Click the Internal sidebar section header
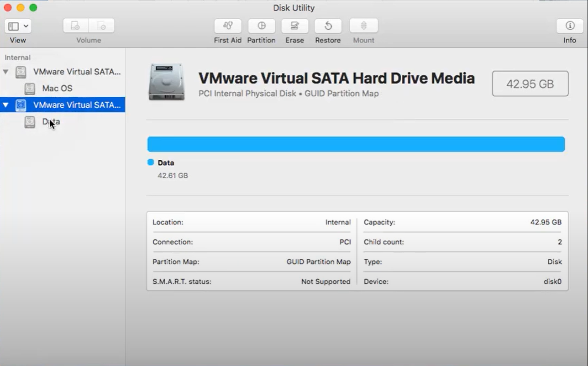588x366 pixels. [x=17, y=58]
